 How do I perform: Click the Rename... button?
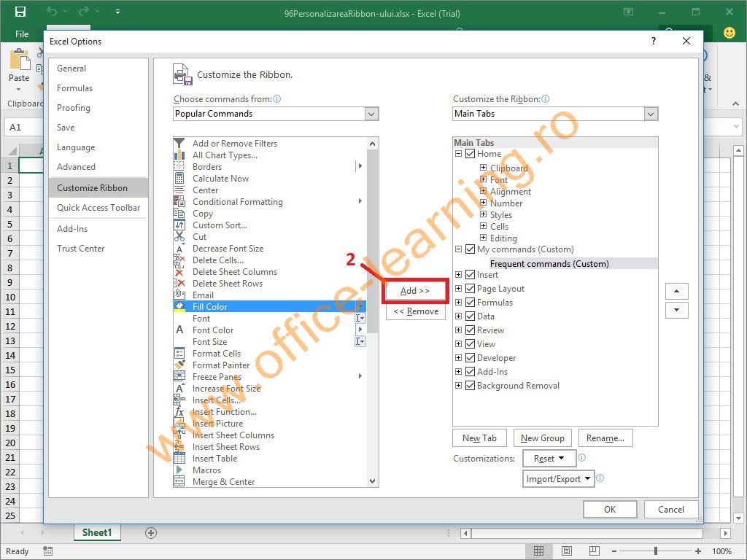coord(605,438)
